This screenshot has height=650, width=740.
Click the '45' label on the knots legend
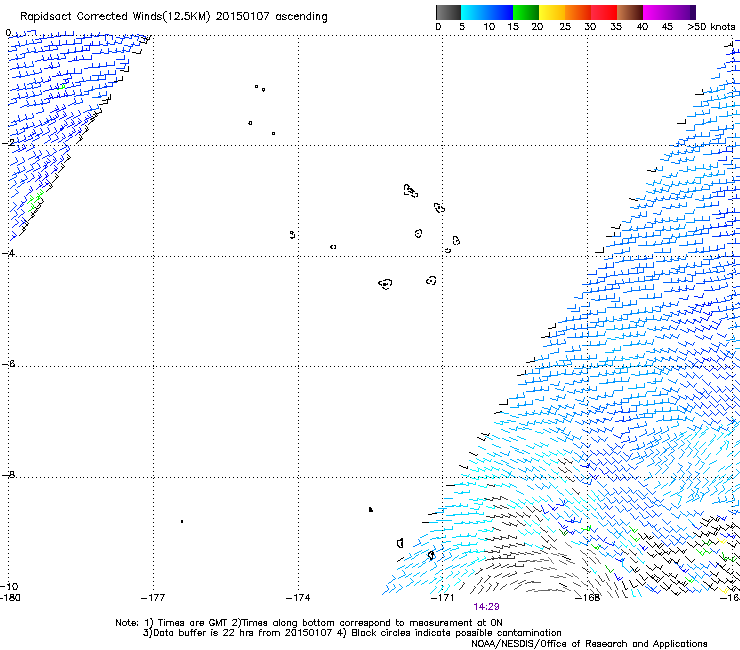coord(667,27)
